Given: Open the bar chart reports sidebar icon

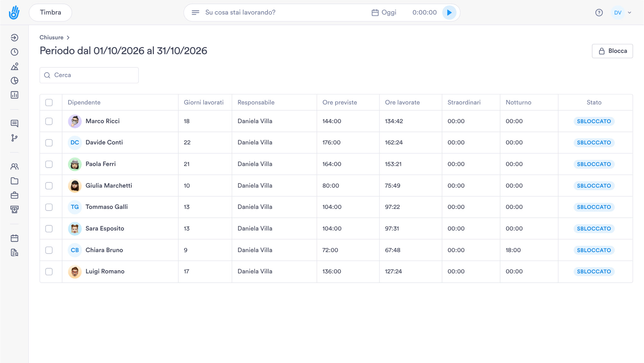Looking at the screenshot, I should (x=14, y=95).
